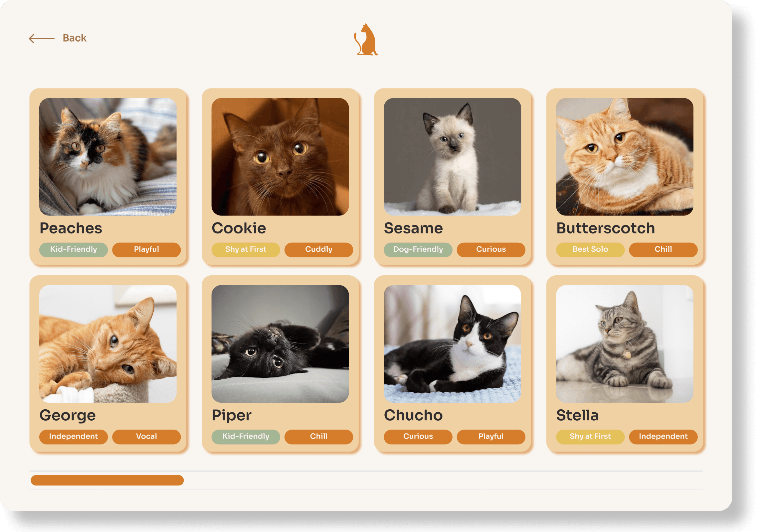This screenshot has width=772, height=532.
Task: Click the back arrow icon
Action: (42, 39)
